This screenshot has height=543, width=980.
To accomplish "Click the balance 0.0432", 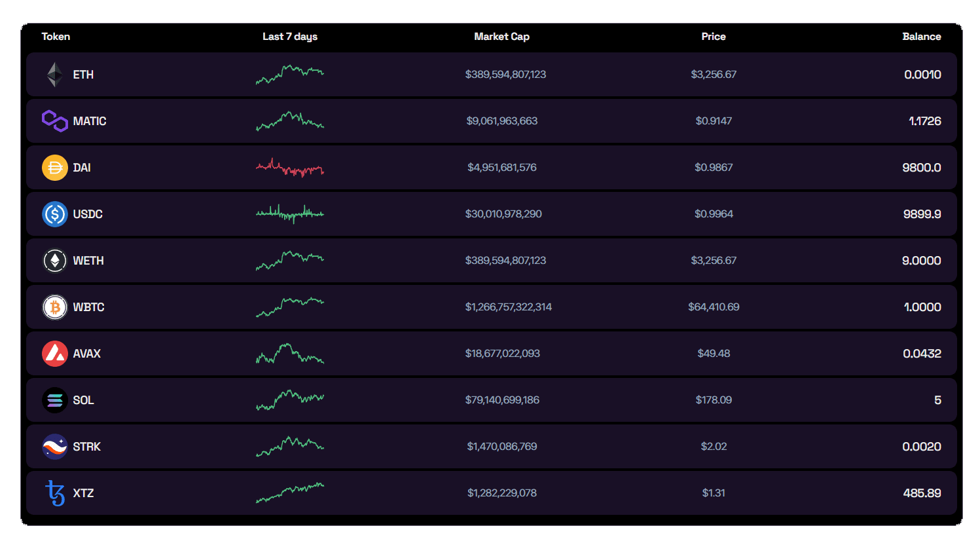I will tap(922, 354).
